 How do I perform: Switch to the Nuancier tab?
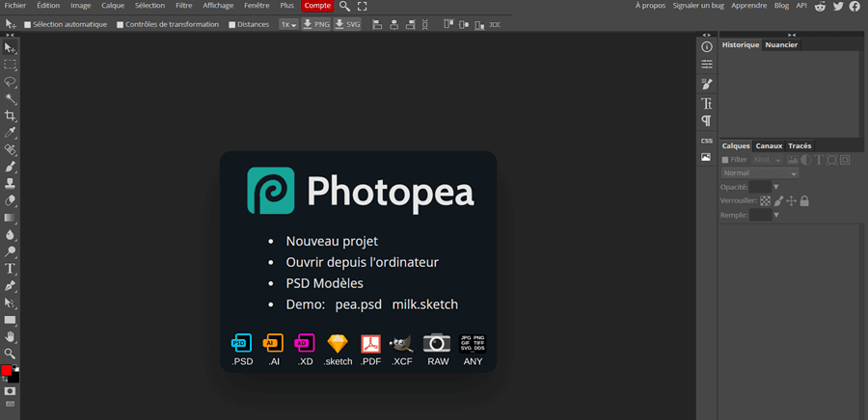(x=781, y=44)
